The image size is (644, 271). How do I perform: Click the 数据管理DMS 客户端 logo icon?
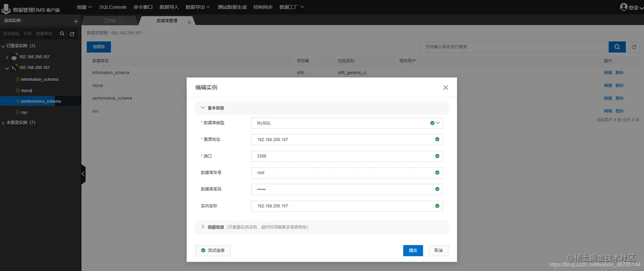tap(7, 9)
